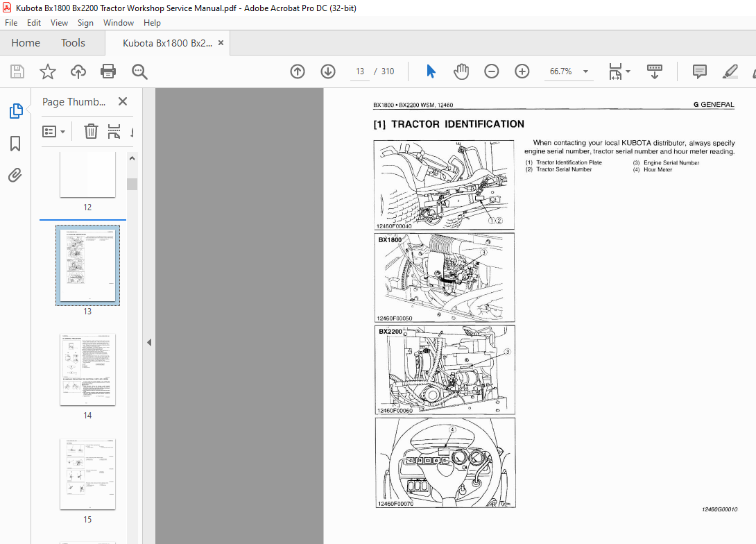Go to previous page with up arrow
Image resolution: width=756 pixels, height=544 pixels.
point(298,71)
